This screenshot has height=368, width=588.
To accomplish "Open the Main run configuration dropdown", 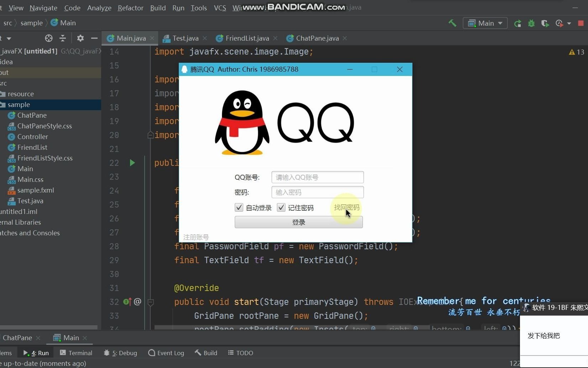I will tap(485, 23).
